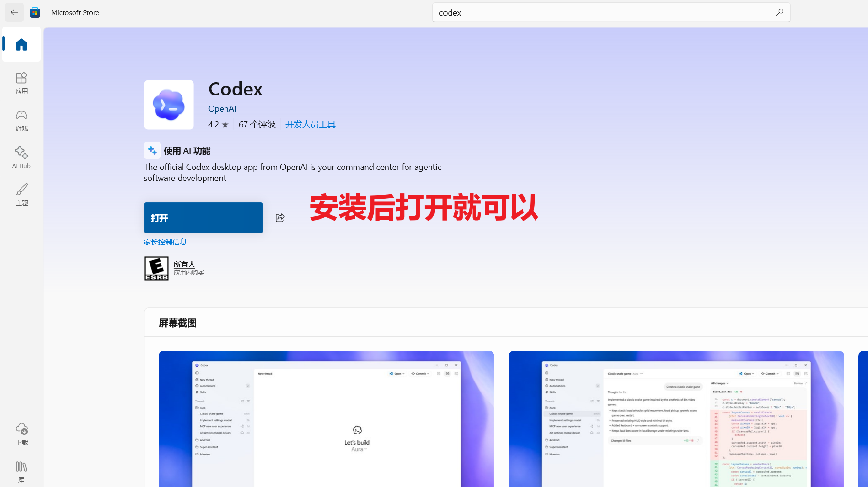Click the Microsoft Store title text
868x487 pixels.
point(75,13)
